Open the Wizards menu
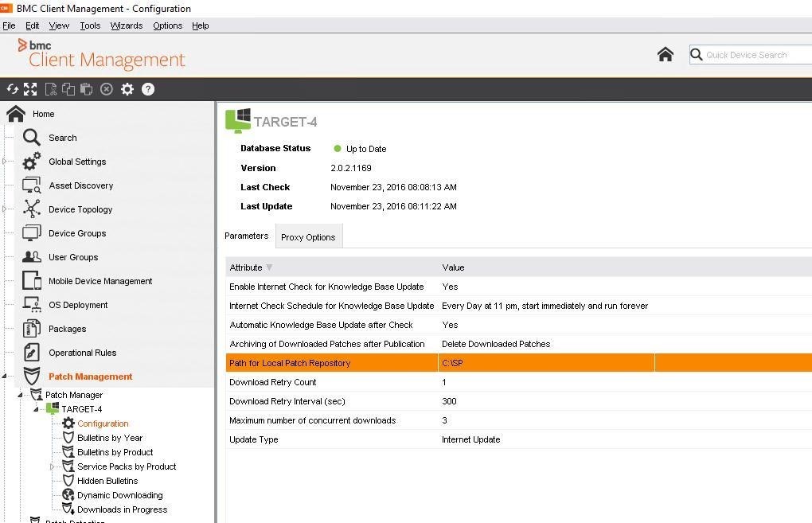The height and width of the screenshot is (523, 812). (126, 25)
